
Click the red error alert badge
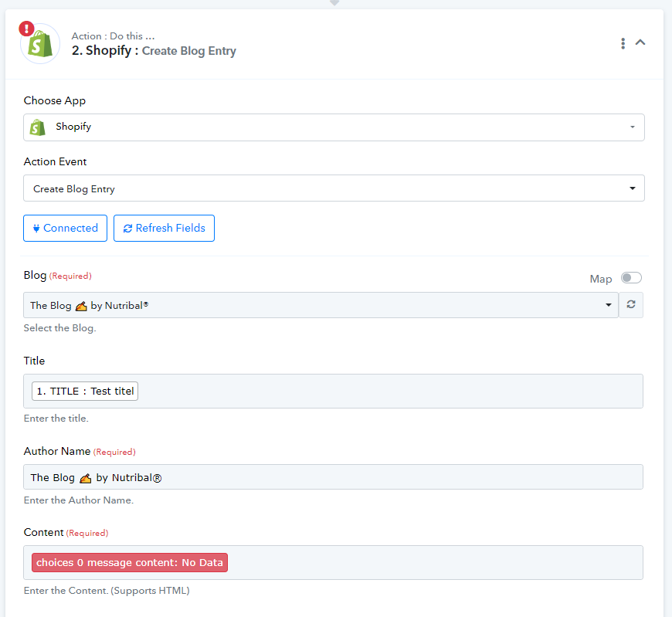(26, 29)
